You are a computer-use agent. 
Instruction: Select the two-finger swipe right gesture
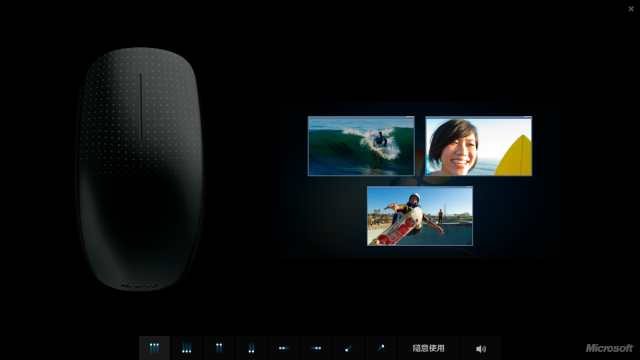click(316, 348)
